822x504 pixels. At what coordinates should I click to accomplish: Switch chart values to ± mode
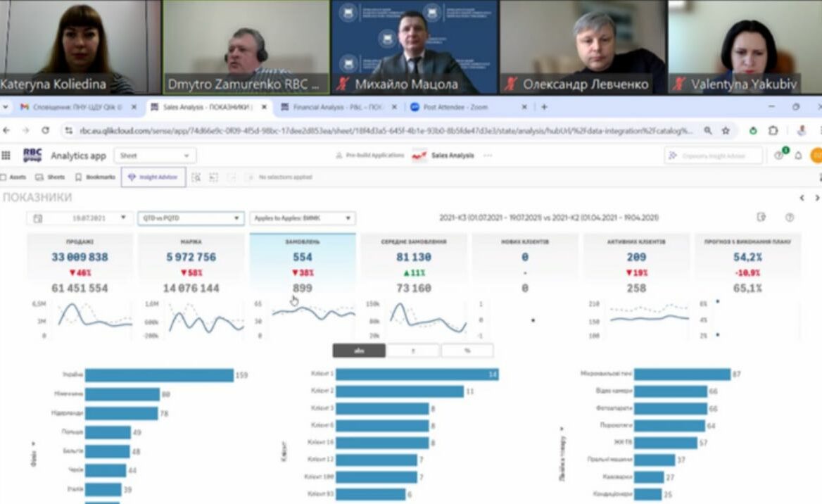[412, 351]
